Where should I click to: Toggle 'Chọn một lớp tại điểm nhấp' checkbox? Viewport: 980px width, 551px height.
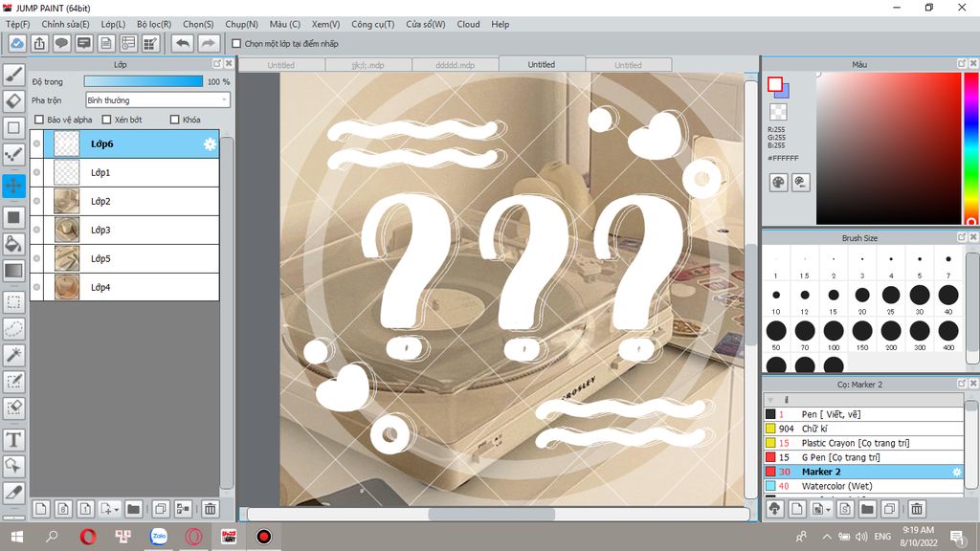tap(236, 44)
